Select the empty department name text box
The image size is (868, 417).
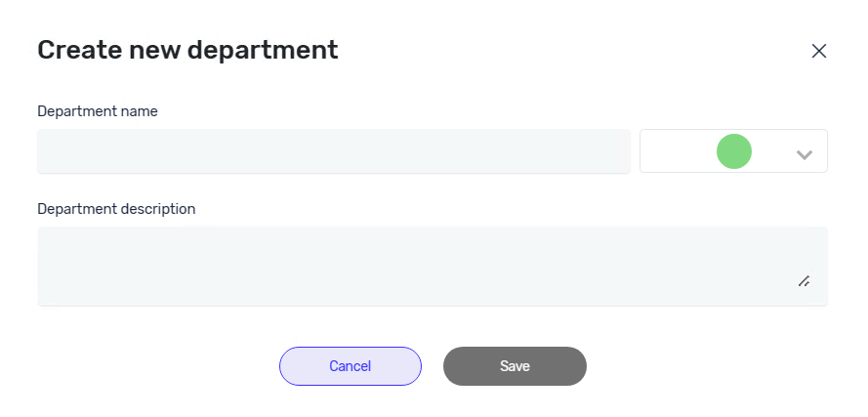click(x=333, y=152)
